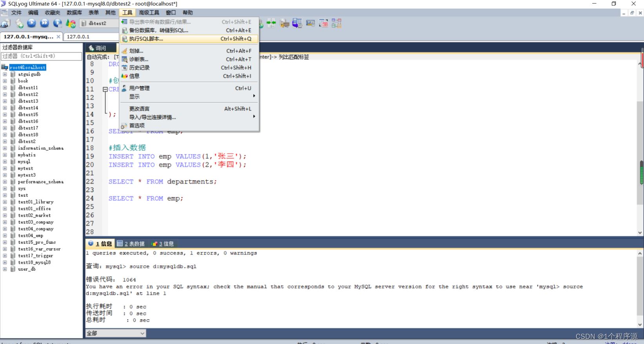644x344 pixels.
Task: Choose 更改语言 menu entry
Action: click(189, 109)
